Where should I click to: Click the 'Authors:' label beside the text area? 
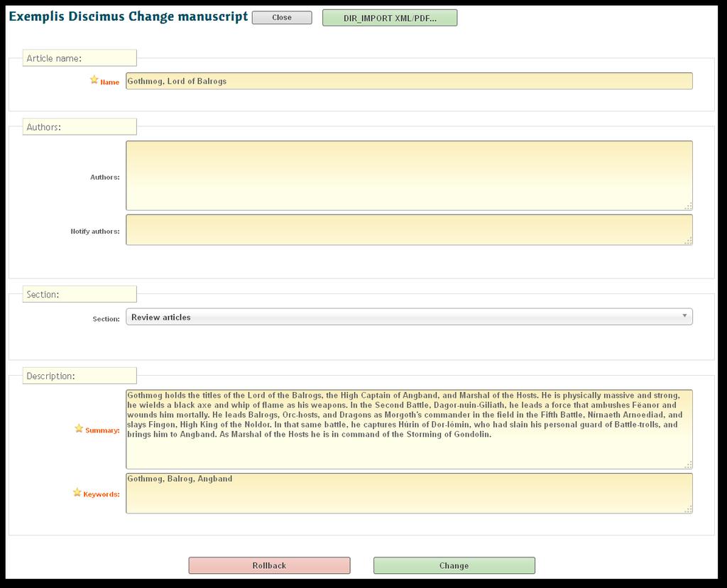105,177
